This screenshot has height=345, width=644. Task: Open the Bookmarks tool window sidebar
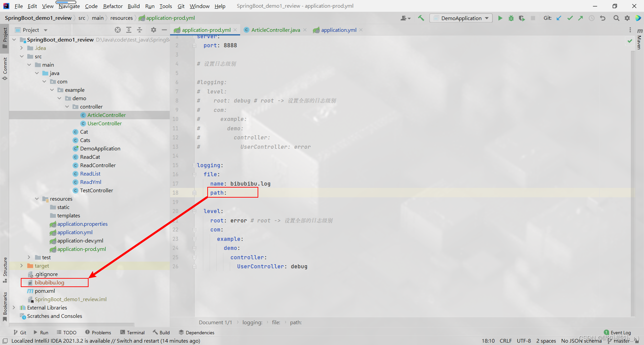pyautogui.click(x=5, y=306)
